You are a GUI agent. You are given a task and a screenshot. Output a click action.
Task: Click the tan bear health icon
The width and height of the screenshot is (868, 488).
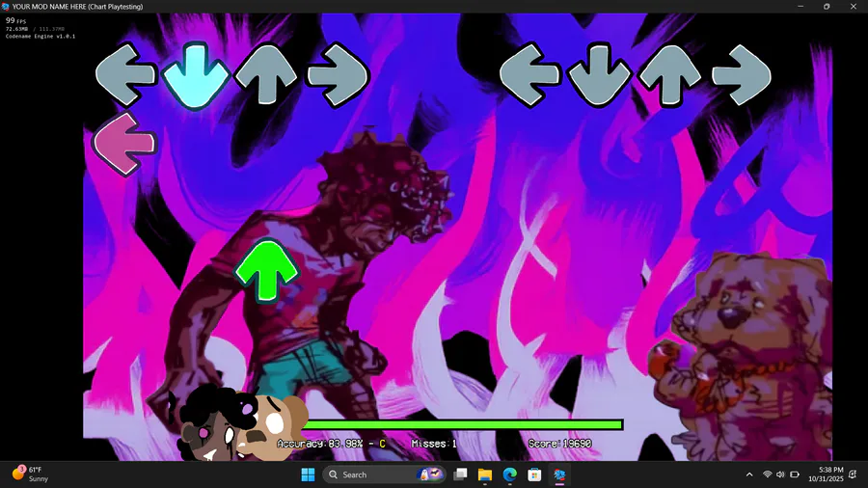(272, 427)
